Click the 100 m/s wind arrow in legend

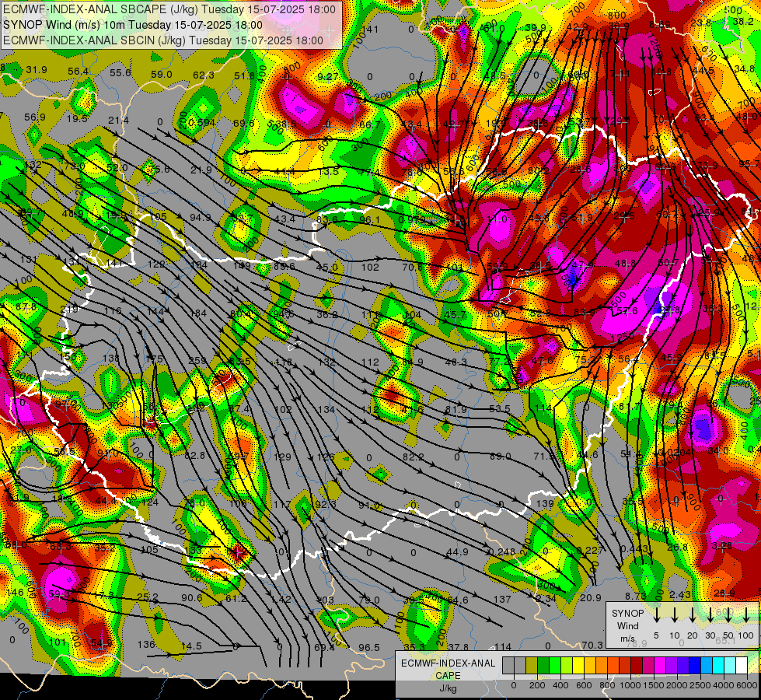pyautogui.click(x=746, y=615)
